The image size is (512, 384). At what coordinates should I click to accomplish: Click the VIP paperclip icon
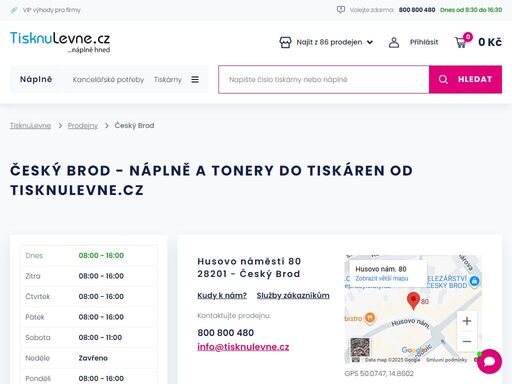[x=14, y=10]
